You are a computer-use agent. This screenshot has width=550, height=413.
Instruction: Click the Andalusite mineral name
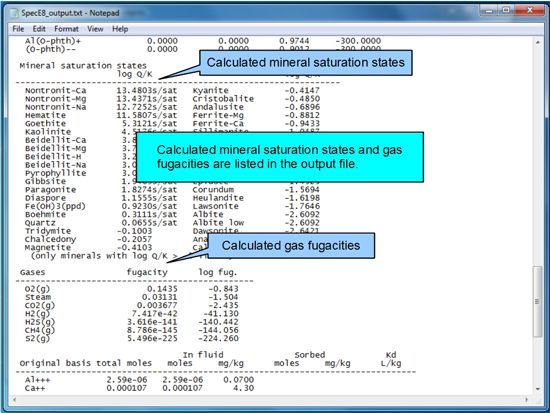(x=218, y=107)
